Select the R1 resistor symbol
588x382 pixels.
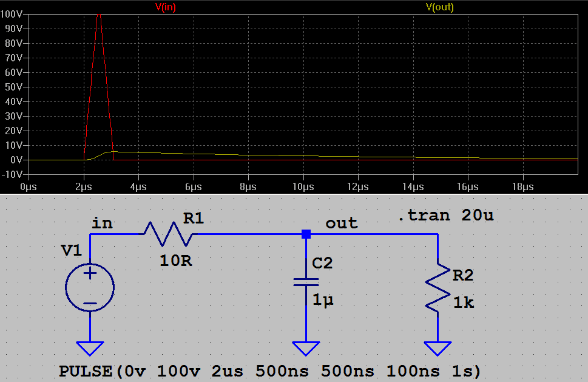coord(168,234)
